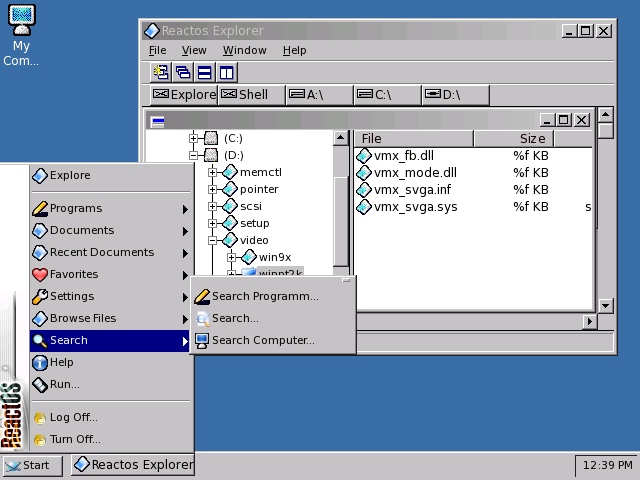Image resolution: width=640 pixels, height=480 pixels.
Task: Expand the pointer tree node
Action: (x=212, y=189)
